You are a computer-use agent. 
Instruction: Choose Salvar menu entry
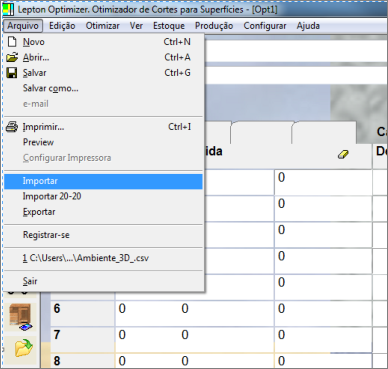coord(103,73)
